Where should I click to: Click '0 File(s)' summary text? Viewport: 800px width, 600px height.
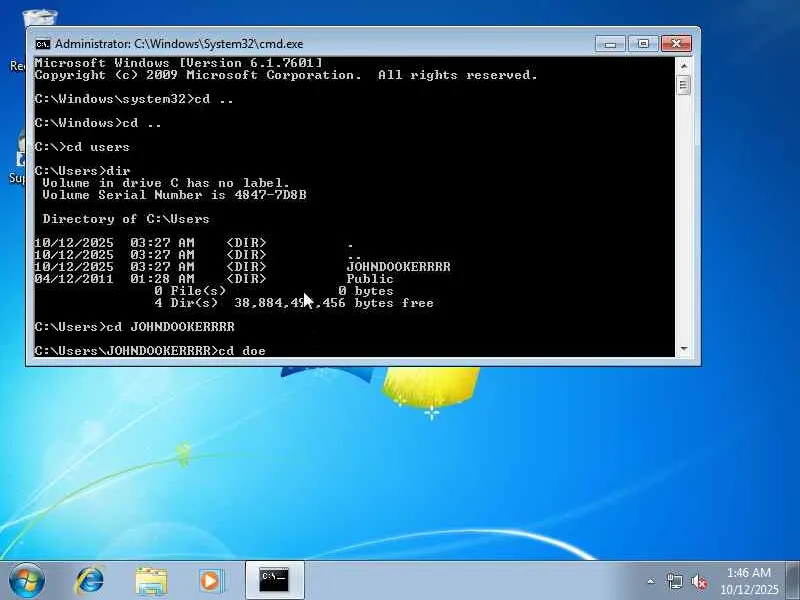coord(190,291)
